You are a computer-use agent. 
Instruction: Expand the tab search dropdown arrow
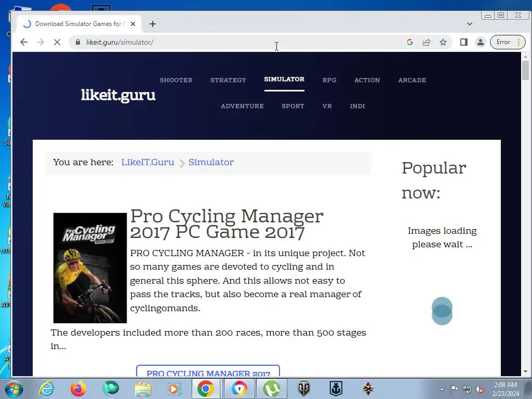click(470, 24)
